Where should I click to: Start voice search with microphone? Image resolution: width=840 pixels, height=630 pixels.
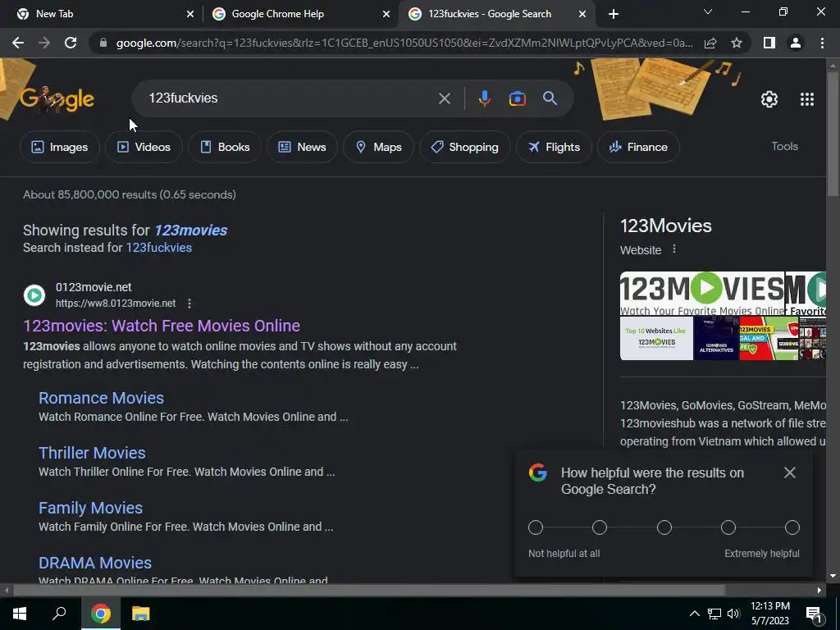click(484, 98)
